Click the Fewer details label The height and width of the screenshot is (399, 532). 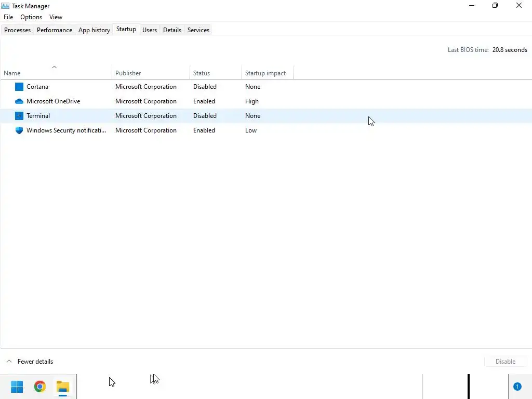[35, 362]
